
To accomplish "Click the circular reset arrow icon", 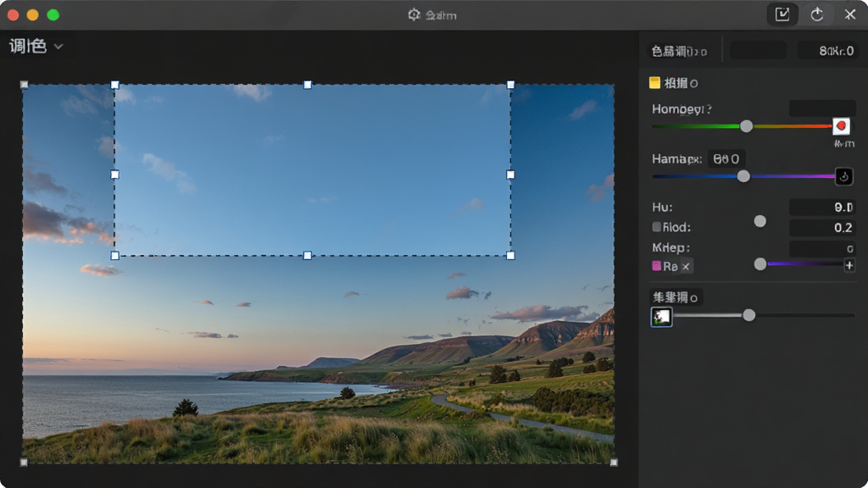I will (x=817, y=15).
